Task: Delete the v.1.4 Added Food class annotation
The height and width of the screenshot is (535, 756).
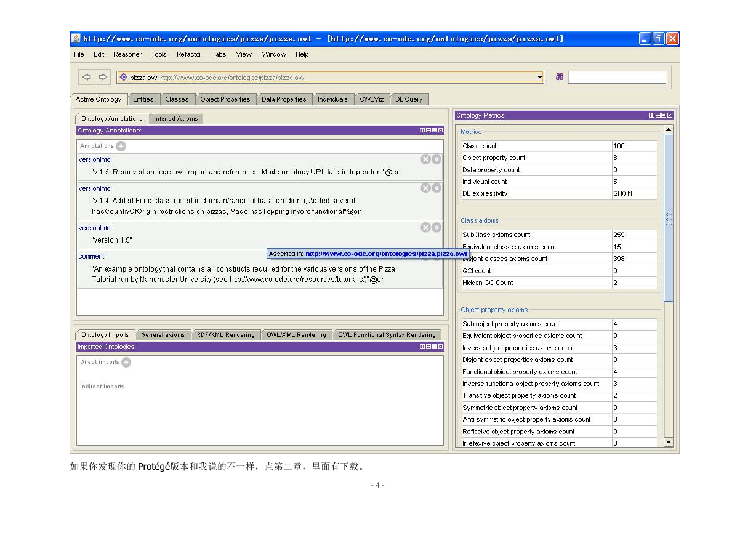Action: point(425,188)
